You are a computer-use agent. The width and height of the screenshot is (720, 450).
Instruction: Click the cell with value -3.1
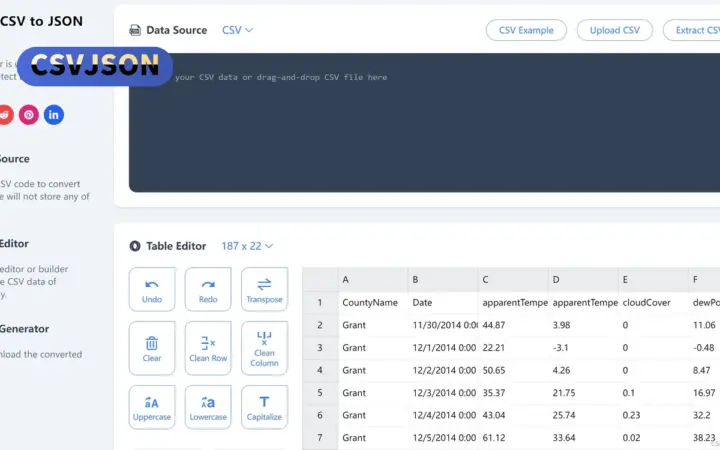pyautogui.click(x=584, y=348)
